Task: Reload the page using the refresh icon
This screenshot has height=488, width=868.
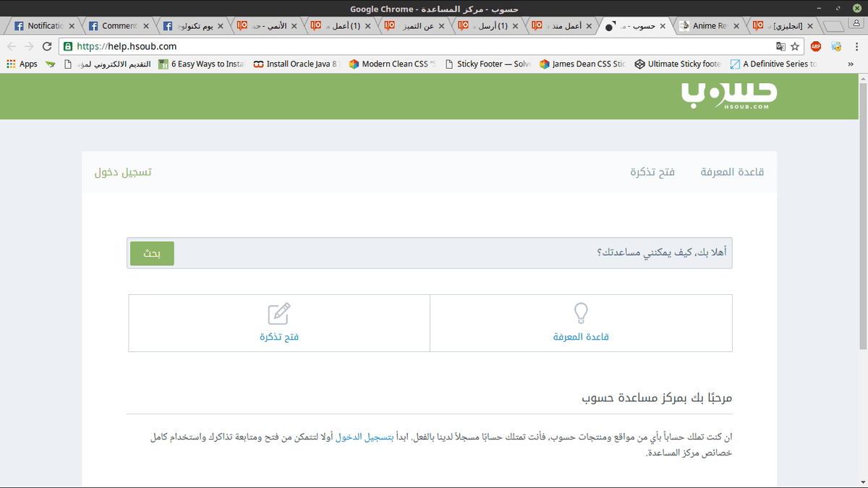Action: (46, 45)
